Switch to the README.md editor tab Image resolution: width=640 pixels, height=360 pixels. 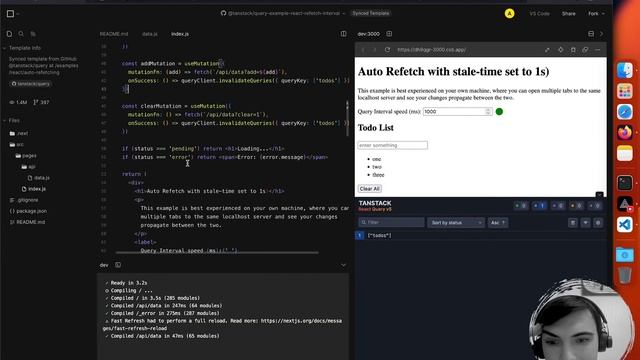114,34
